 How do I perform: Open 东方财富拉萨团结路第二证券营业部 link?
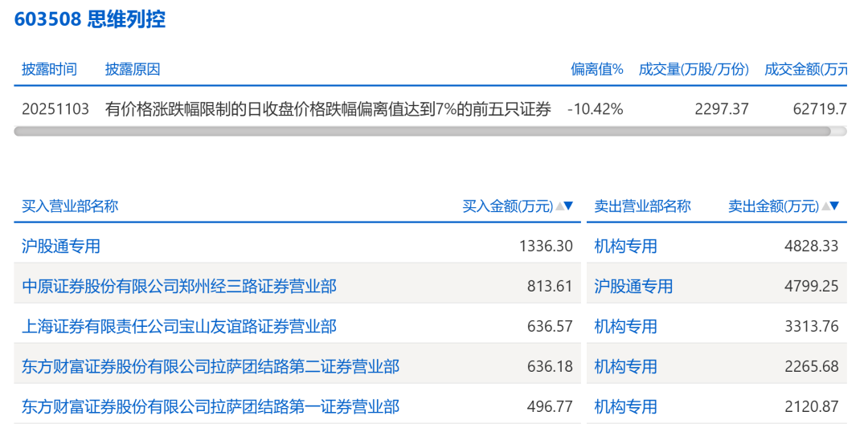click(210, 366)
